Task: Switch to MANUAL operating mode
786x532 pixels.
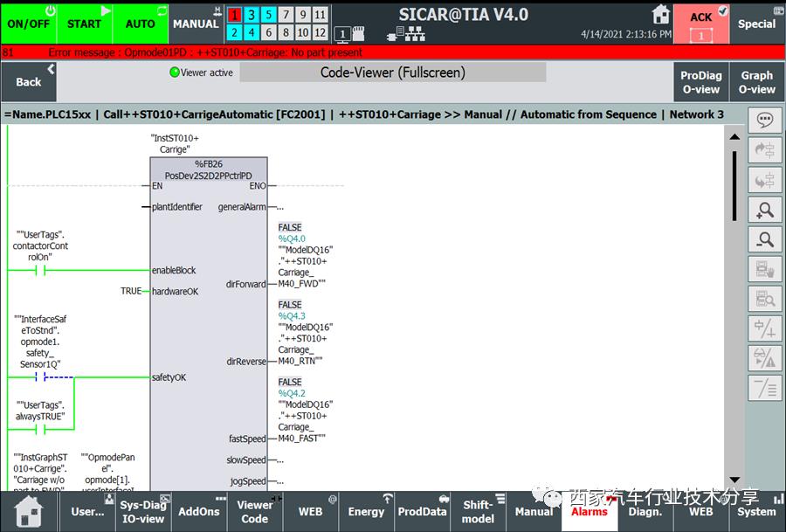Action: [x=196, y=22]
